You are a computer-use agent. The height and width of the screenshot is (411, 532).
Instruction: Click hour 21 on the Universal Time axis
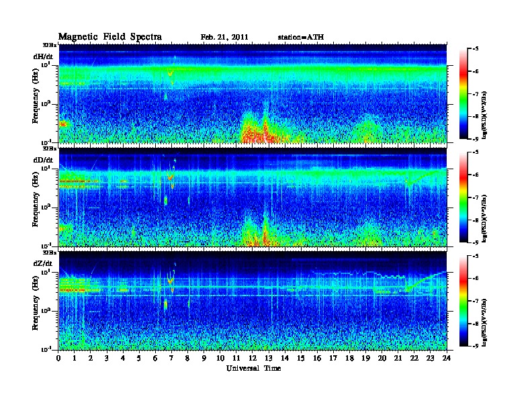click(398, 358)
